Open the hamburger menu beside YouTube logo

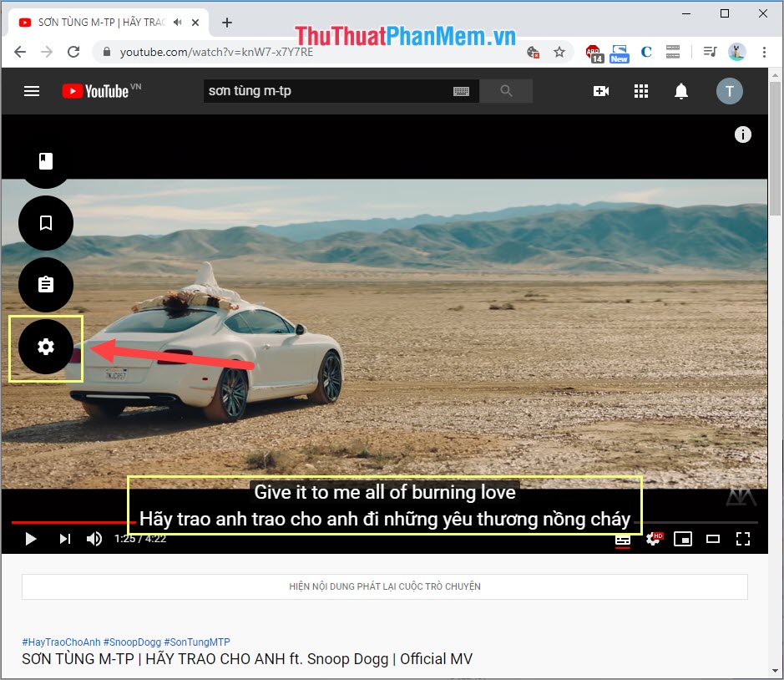pos(32,90)
